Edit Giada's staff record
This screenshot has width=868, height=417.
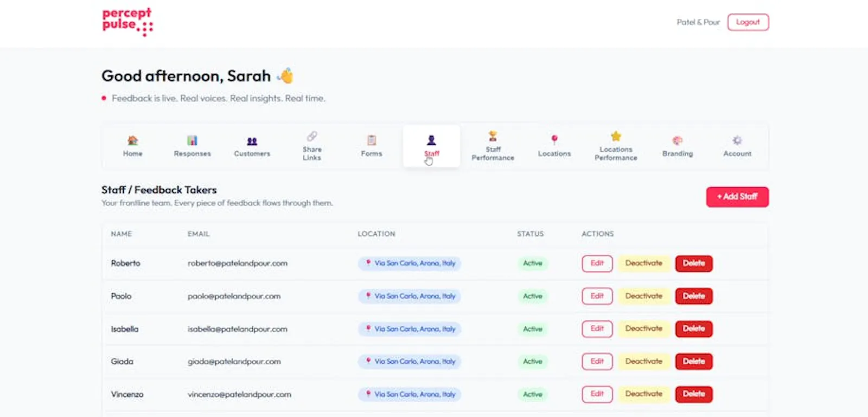[597, 362]
